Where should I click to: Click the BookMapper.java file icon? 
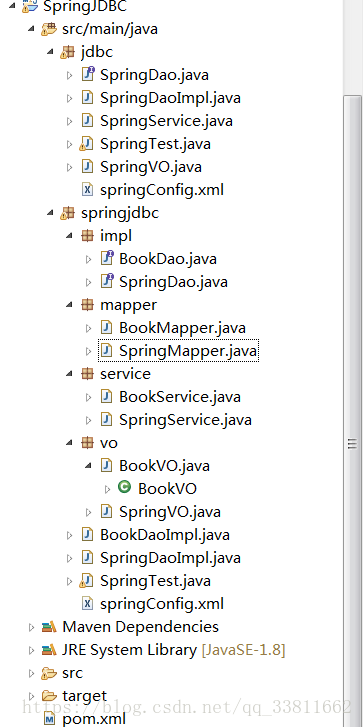point(106,328)
